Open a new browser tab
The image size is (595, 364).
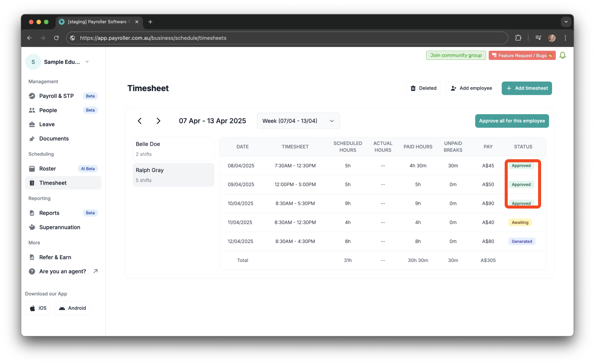tap(150, 22)
